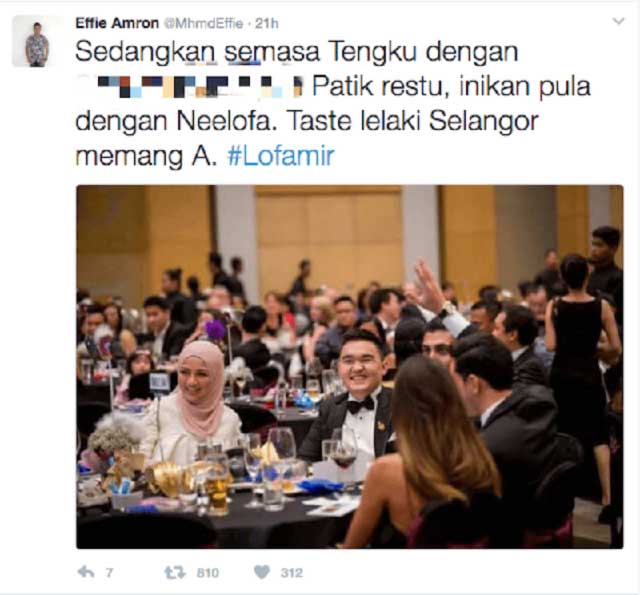Click the reply arrow icon
The height and width of the screenshot is (595, 640).
tap(86, 572)
